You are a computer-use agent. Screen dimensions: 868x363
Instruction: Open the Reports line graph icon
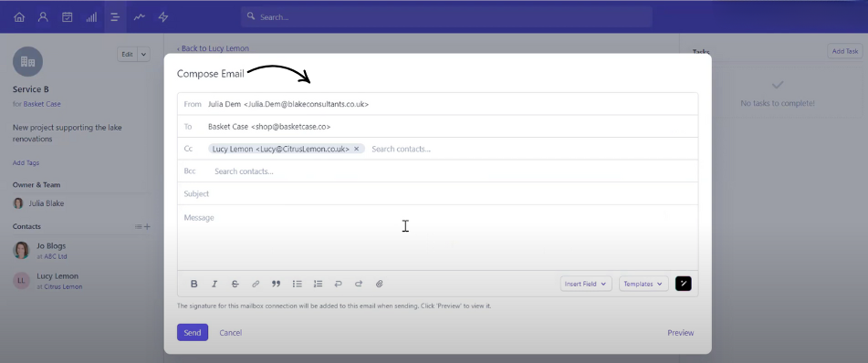(x=139, y=16)
